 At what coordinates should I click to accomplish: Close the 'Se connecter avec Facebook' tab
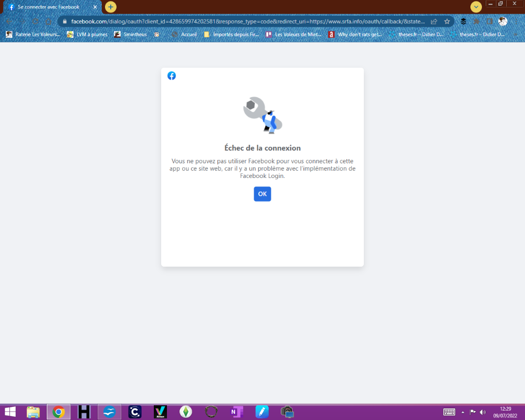point(95,7)
